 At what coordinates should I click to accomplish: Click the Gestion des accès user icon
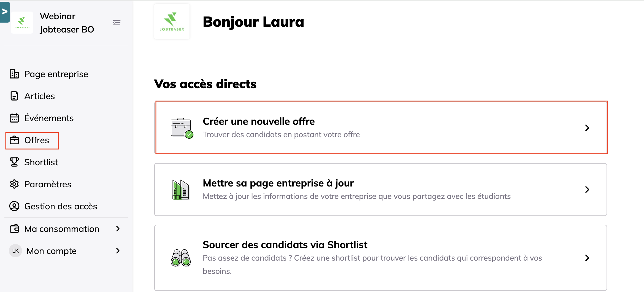tap(14, 206)
